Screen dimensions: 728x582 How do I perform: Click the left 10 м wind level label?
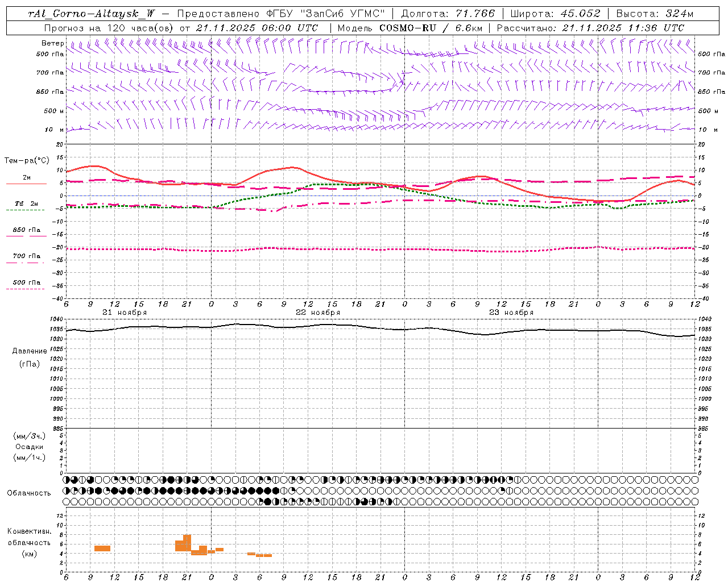tap(55, 130)
